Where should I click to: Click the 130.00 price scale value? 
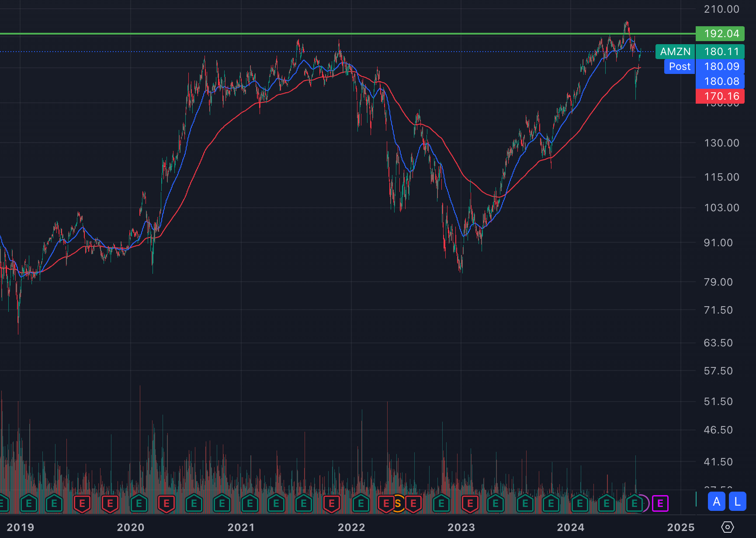(721, 143)
